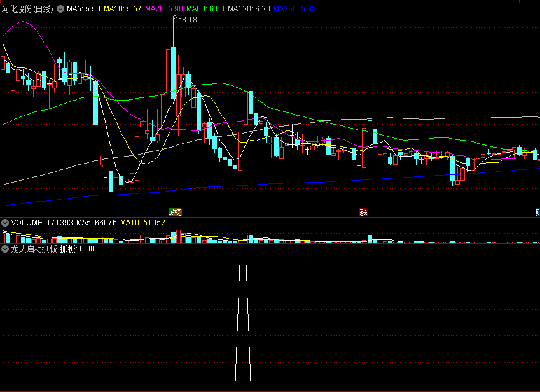
Task: Select the MA20: 5.90 label
Action: pos(164,9)
